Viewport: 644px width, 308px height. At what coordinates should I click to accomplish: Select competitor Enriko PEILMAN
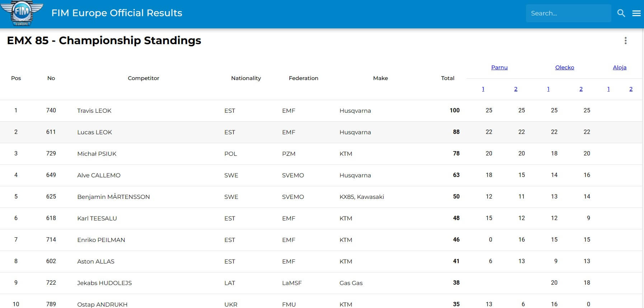[x=101, y=240]
